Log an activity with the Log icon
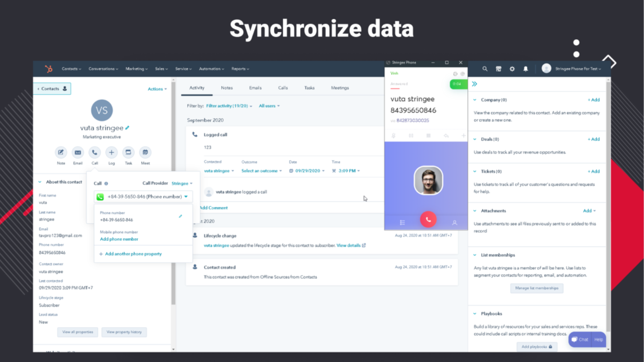Image resolution: width=644 pixels, height=362 pixels. [x=111, y=153]
